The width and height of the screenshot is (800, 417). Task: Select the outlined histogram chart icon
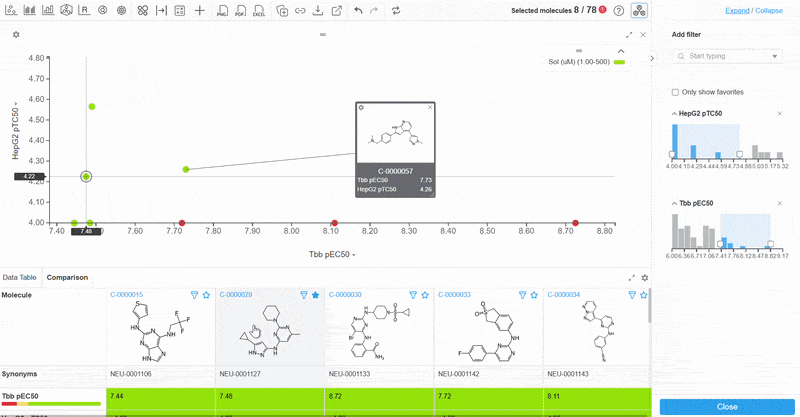pyautogui.click(x=48, y=10)
